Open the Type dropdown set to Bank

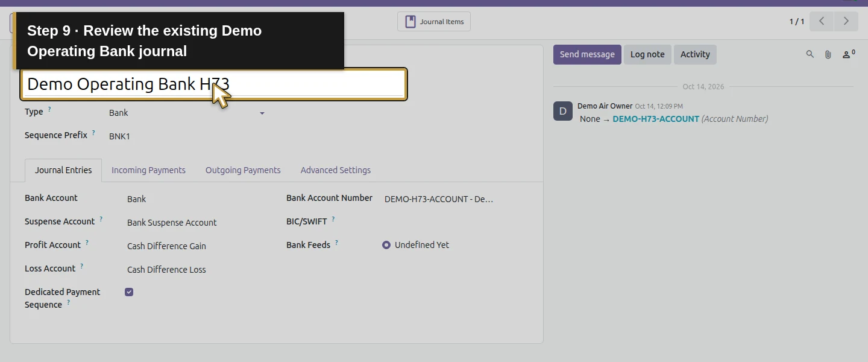click(187, 113)
